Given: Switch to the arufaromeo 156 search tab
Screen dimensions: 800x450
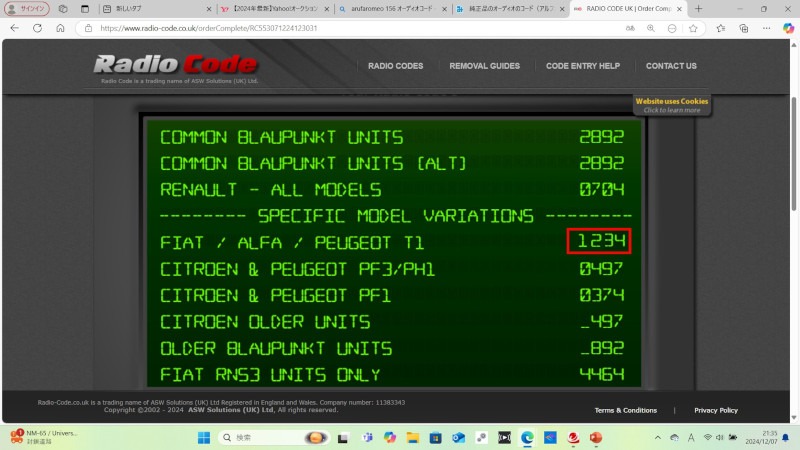Looking at the screenshot, I should coord(391,9).
